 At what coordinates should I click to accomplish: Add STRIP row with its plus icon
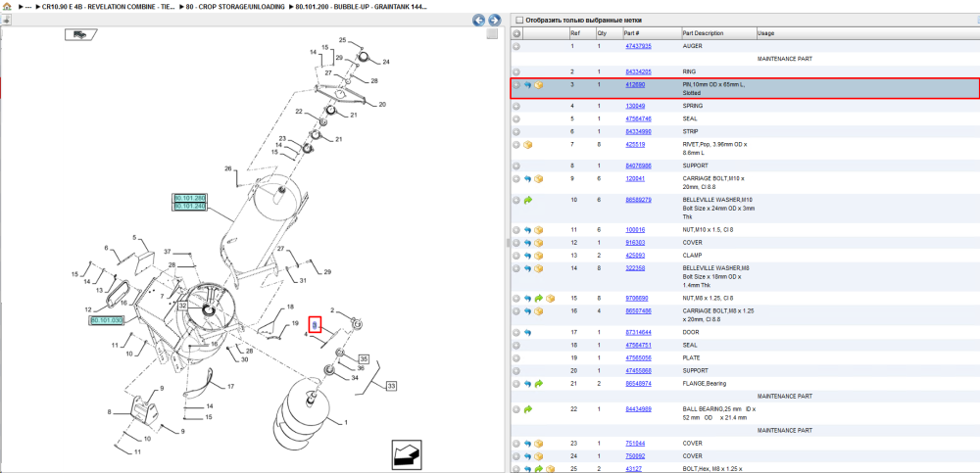coord(516,132)
